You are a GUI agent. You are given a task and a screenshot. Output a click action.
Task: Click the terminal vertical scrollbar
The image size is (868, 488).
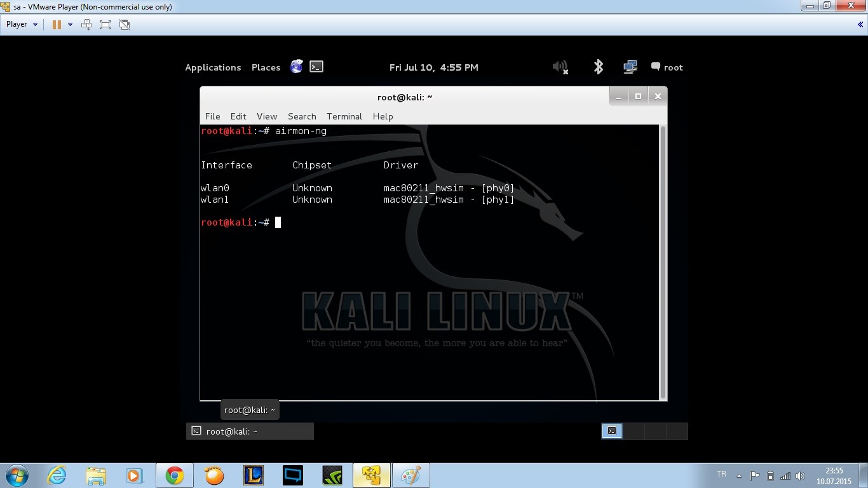[x=663, y=262]
